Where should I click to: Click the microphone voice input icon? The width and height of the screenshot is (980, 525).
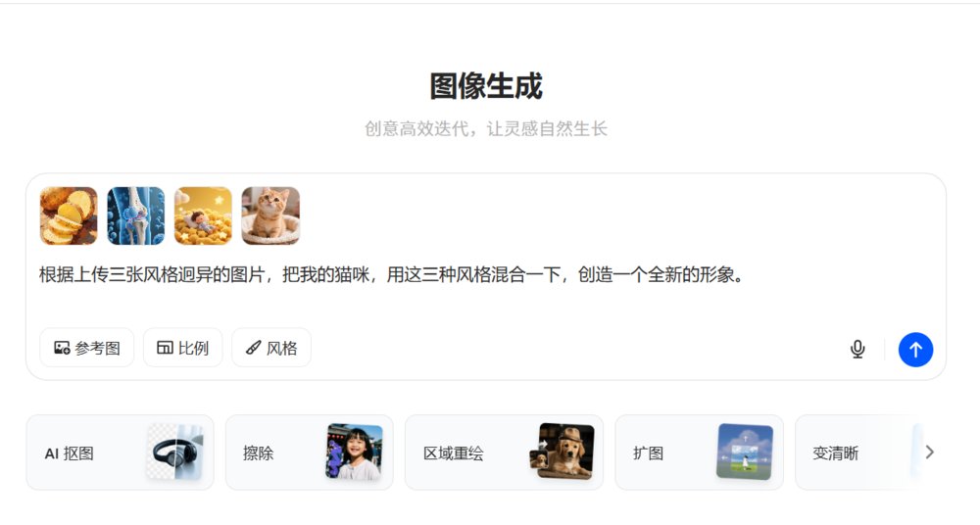point(857,349)
